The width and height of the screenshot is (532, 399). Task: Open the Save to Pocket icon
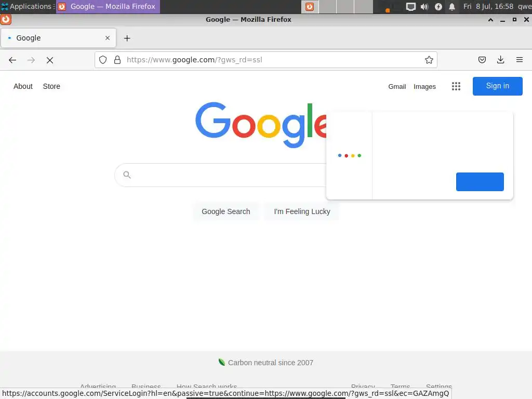tap(482, 60)
